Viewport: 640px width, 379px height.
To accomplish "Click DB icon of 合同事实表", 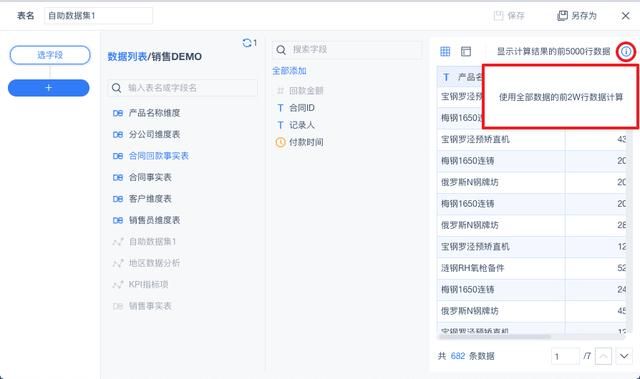I will tap(118, 177).
